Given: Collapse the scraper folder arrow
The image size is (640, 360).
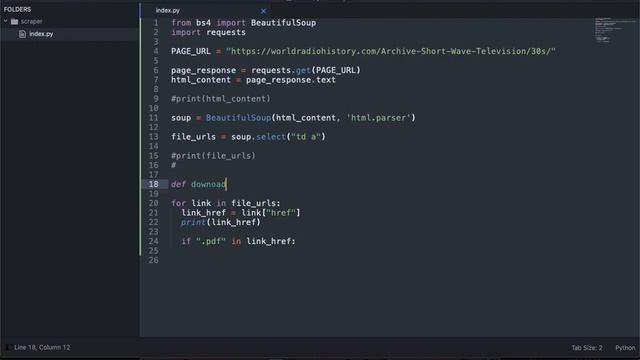Looking at the screenshot, I should (6, 21).
